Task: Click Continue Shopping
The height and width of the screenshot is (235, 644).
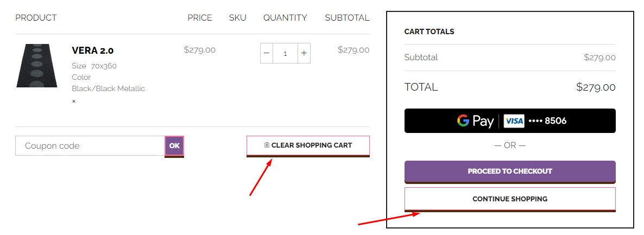Action: (510, 199)
